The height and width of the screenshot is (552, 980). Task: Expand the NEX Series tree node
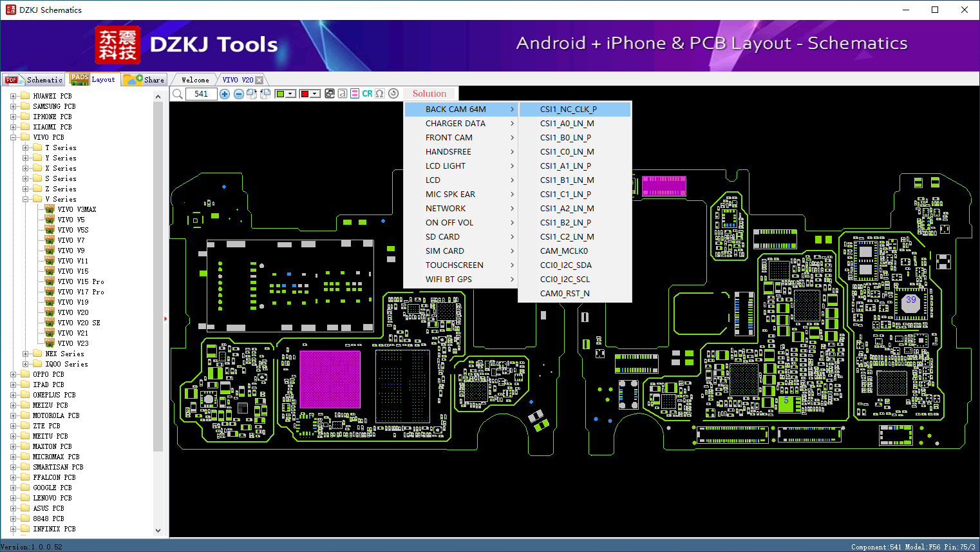26,354
